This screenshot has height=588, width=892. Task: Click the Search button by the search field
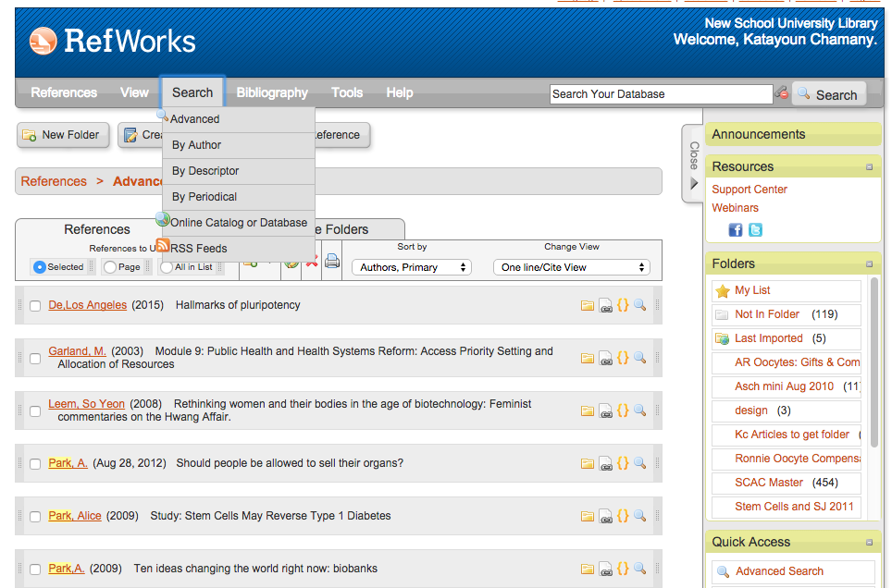click(829, 94)
